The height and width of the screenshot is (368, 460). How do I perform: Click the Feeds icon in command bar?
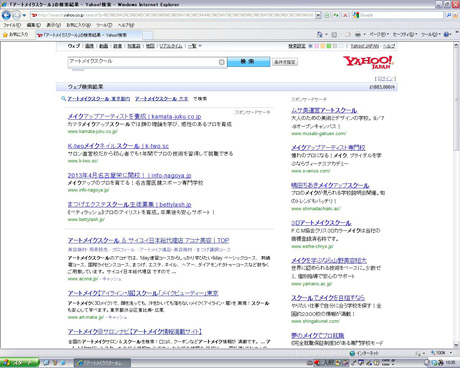[x=334, y=34]
